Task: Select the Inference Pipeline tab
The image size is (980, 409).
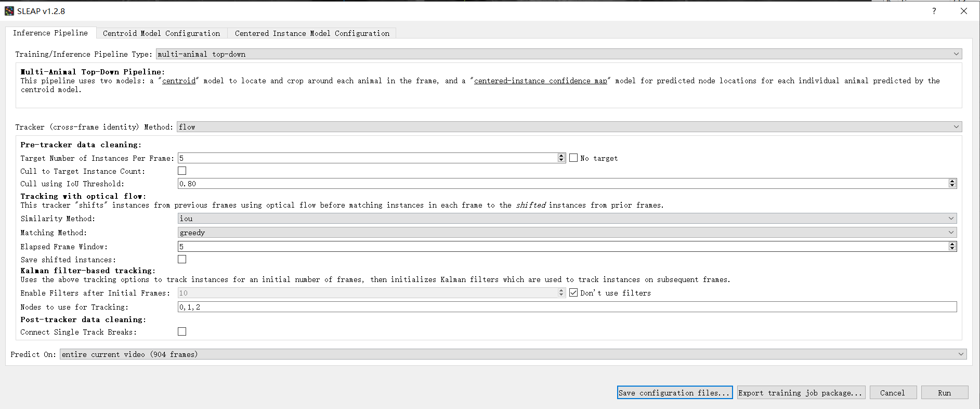Action: [50, 33]
